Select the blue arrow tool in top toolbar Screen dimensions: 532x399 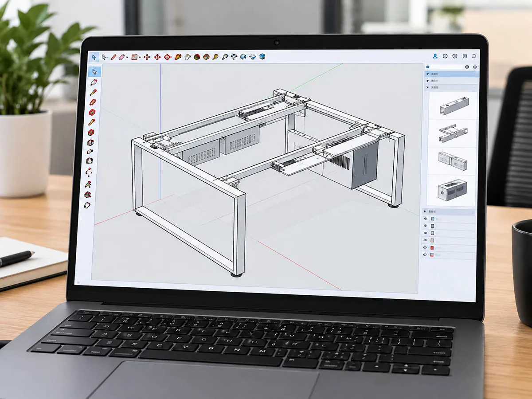(94, 57)
